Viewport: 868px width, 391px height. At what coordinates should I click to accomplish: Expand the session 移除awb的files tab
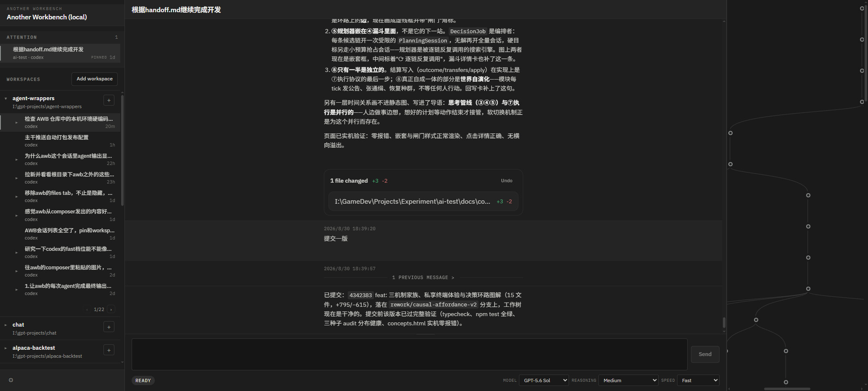[x=16, y=197]
